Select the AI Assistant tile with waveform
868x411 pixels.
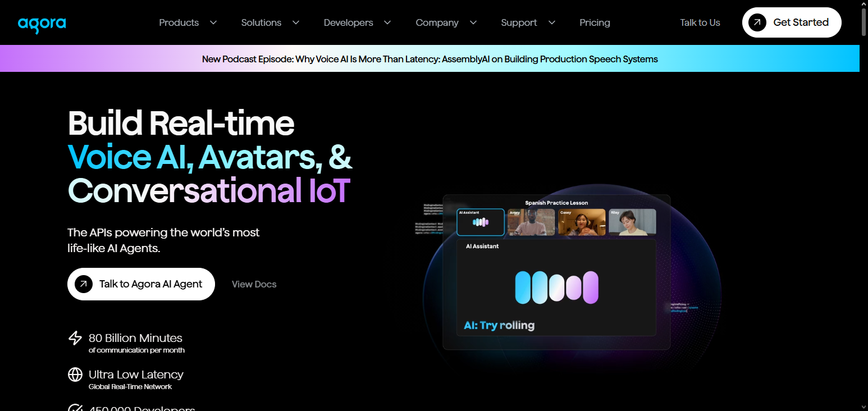(x=481, y=222)
